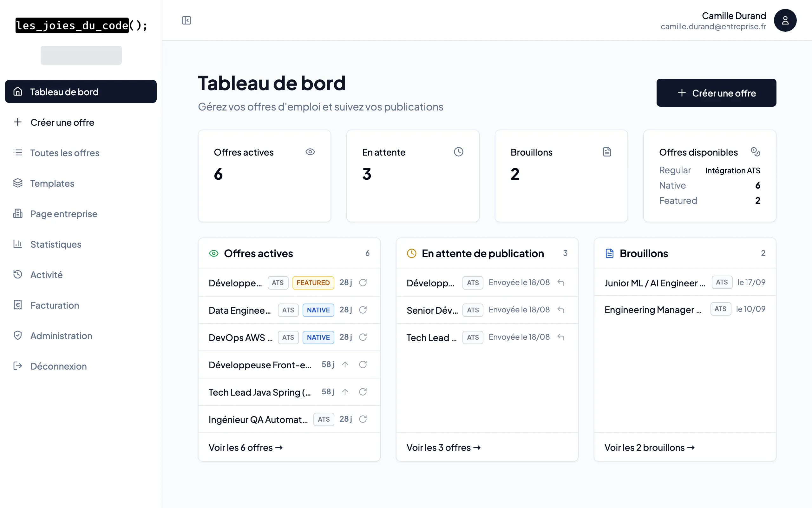Open Statistiques section

point(81,244)
